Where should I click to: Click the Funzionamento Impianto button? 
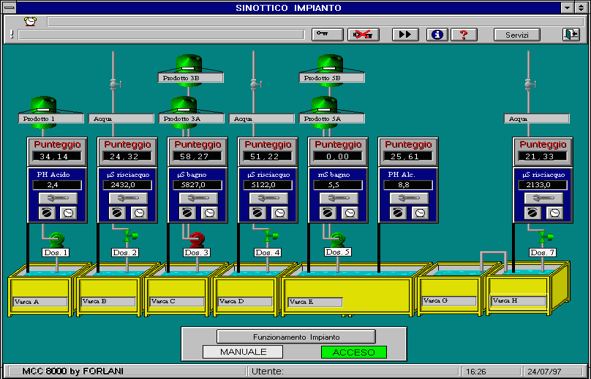point(296,337)
